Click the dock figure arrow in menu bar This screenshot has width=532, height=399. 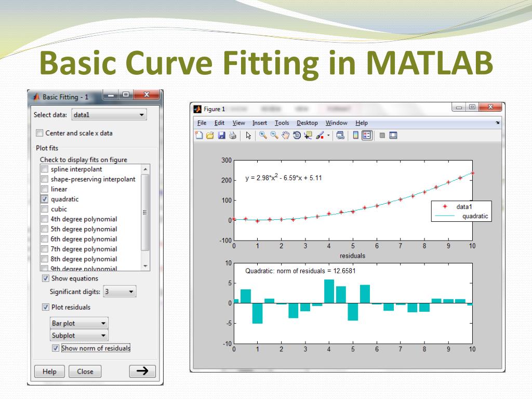point(497,123)
